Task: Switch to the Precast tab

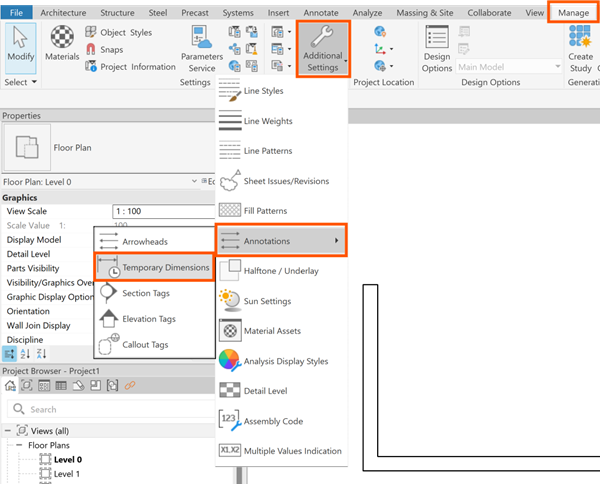Action: click(195, 13)
